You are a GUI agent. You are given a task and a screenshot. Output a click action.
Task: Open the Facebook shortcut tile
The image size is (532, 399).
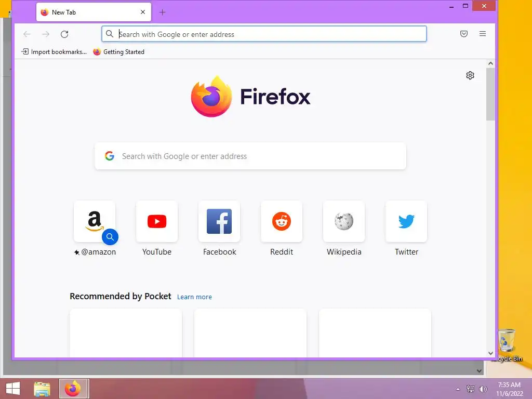(x=219, y=221)
